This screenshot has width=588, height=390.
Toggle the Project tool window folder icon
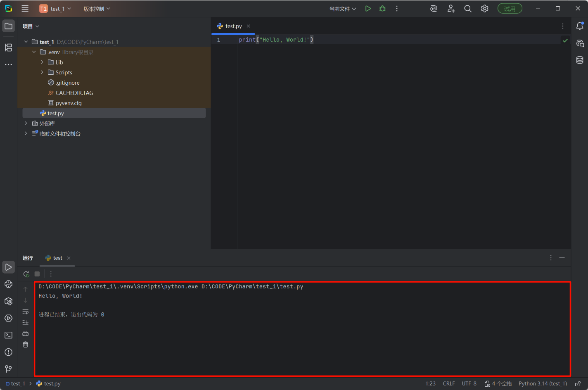pyautogui.click(x=8, y=26)
